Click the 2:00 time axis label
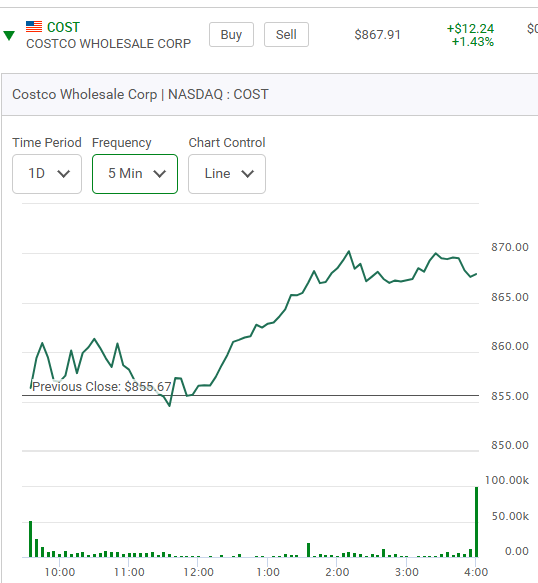The height and width of the screenshot is (583, 538). (x=337, y=572)
